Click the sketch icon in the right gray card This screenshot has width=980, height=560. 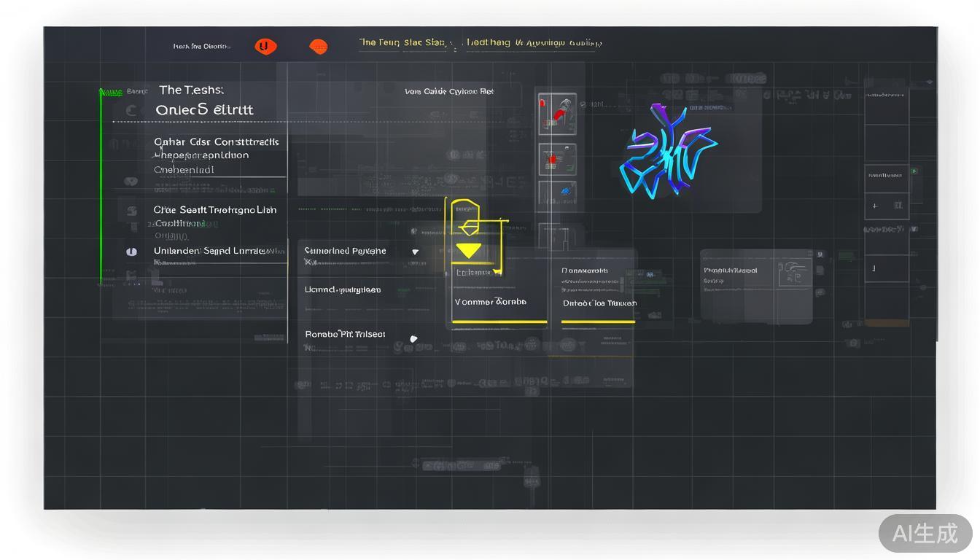click(793, 273)
